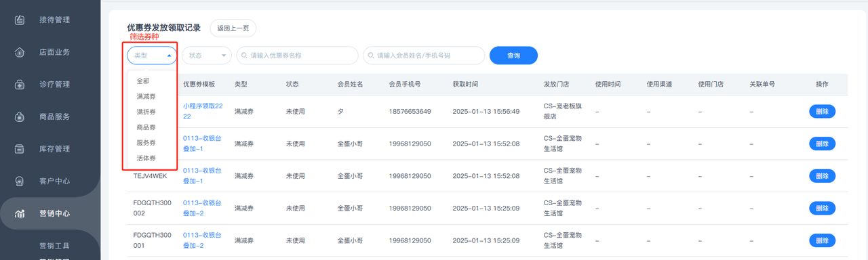Viewport: 868px width, 260px height.
Task: Click the 使用门店 column header
Action: 711,85
